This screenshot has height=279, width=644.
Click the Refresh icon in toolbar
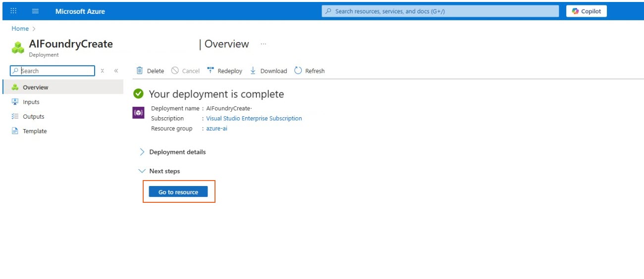point(298,71)
